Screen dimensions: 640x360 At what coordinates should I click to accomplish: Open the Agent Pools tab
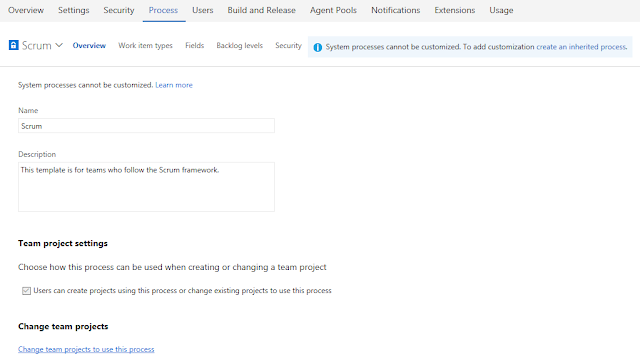tap(333, 10)
